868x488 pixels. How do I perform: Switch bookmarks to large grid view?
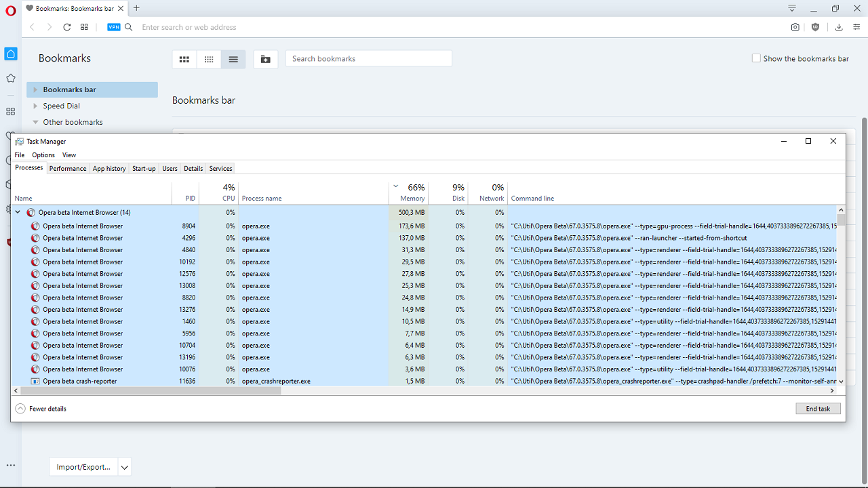point(184,59)
